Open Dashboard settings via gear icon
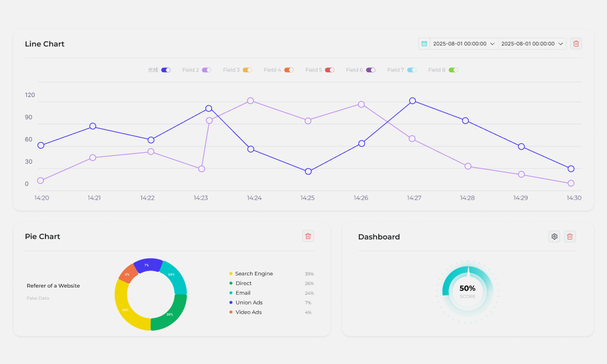Image resolution: width=607 pixels, height=364 pixels. [554, 237]
